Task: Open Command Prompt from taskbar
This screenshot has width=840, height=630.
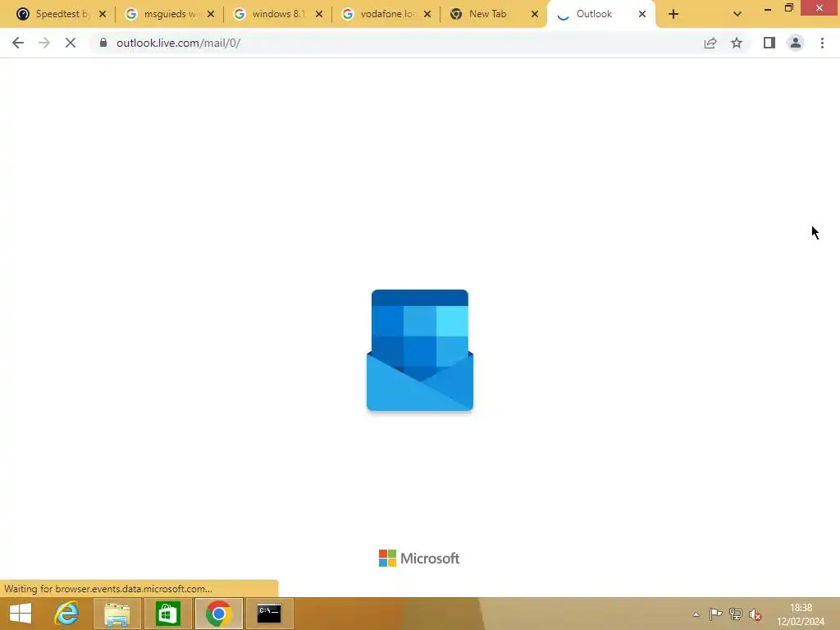Action: tap(269, 614)
